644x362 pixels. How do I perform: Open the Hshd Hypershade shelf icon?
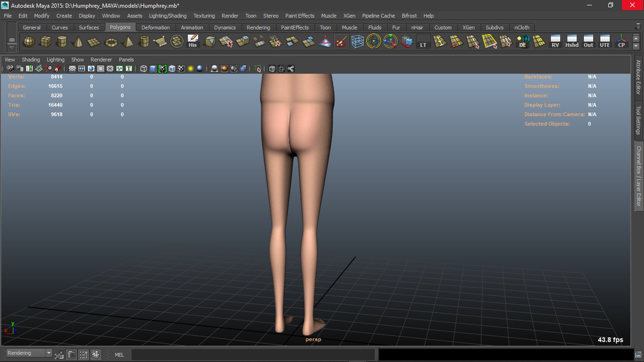(572, 42)
